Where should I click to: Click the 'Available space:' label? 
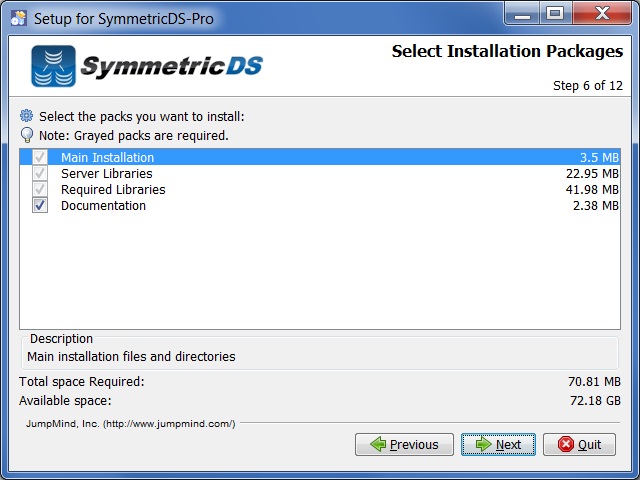[x=65, y=401]
